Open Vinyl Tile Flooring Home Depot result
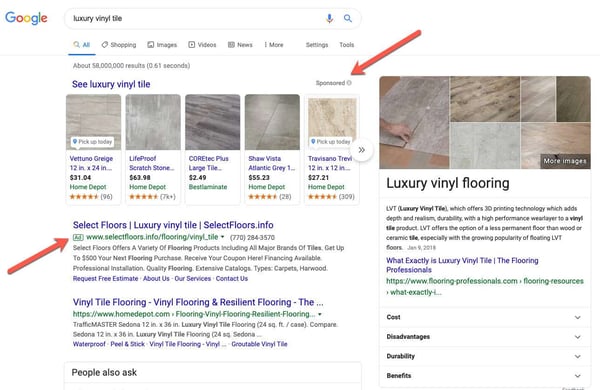Viewport: 600px width, 390px height. tap(198, 302)
